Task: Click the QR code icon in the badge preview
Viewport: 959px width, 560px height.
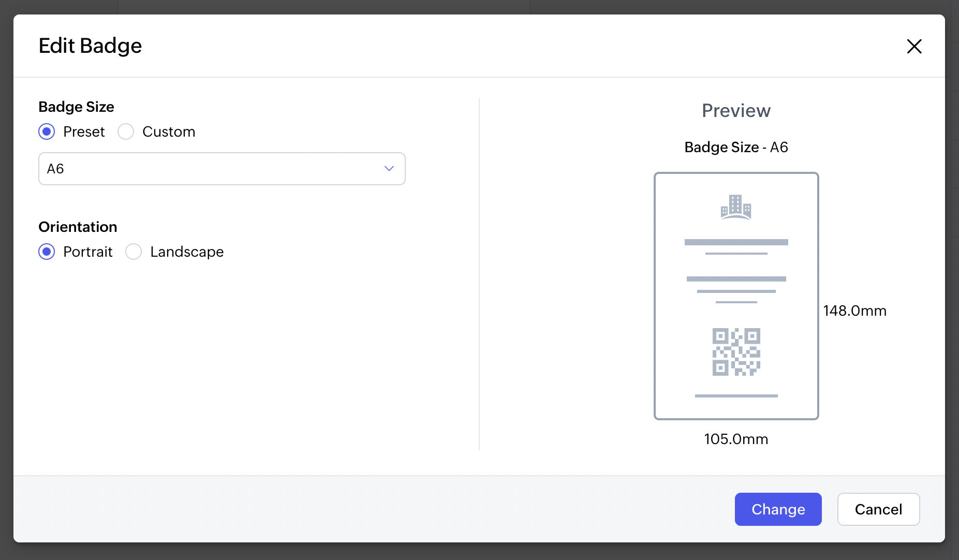Action: [x=736, y=352]
